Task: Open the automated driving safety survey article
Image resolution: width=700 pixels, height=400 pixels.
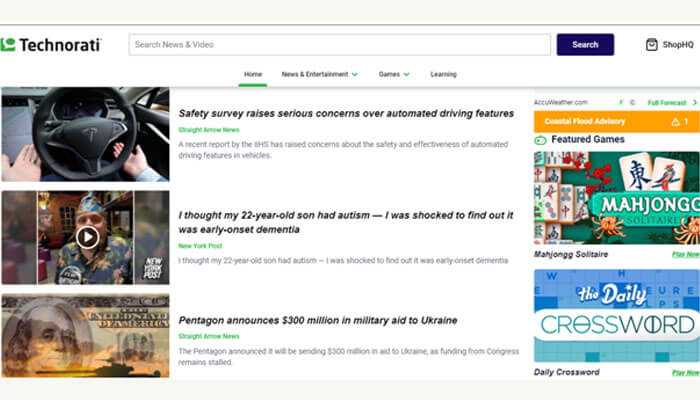Action: click(x=346, y=113)
